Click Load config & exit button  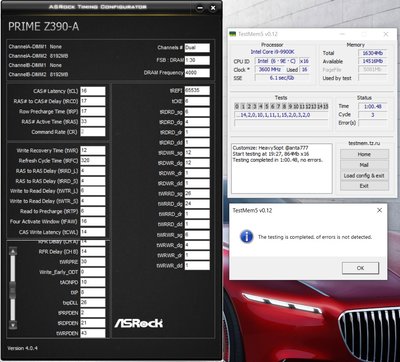[x=364, y=175]
